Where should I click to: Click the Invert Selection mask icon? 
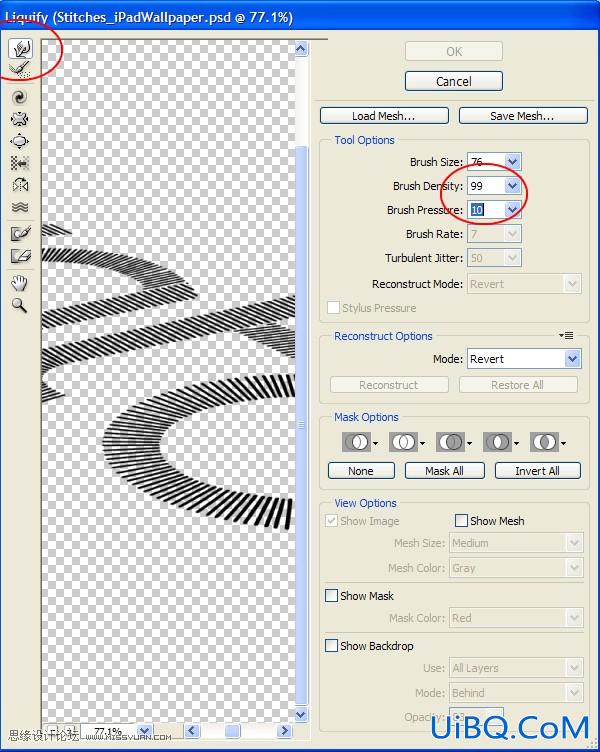coord(544,442)
